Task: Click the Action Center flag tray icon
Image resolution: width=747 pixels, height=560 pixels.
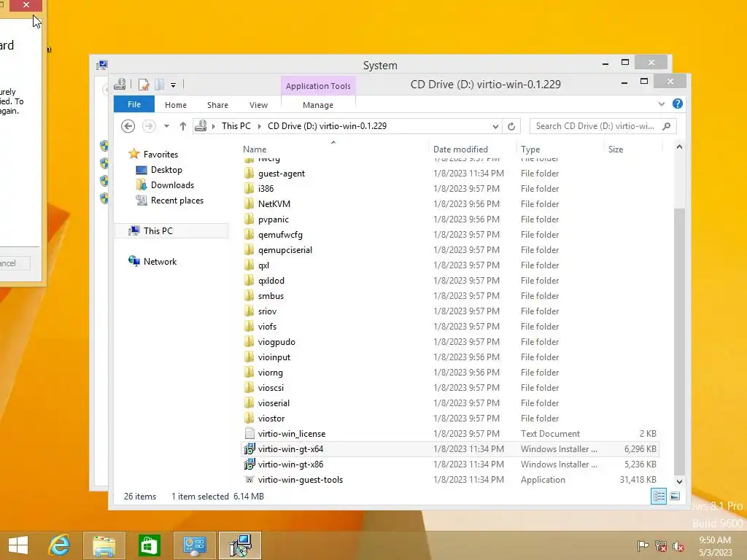Action: (643, 545)
